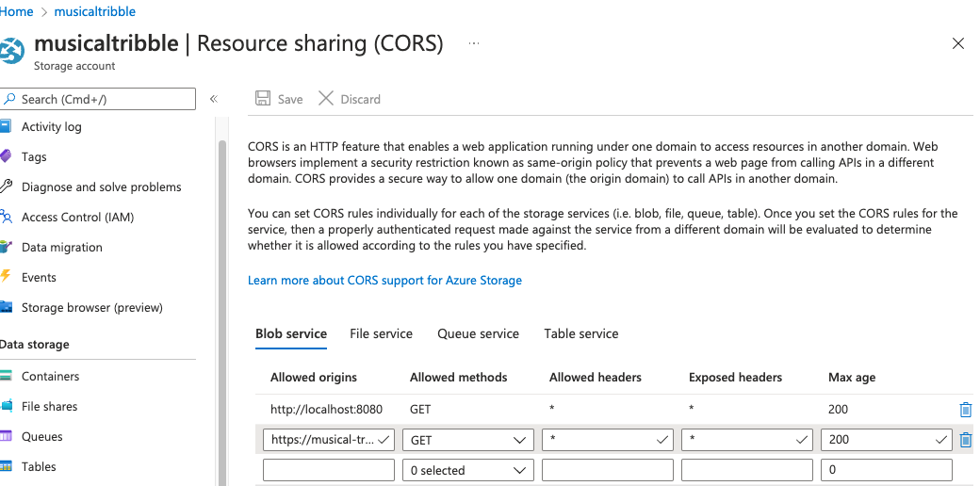
Task: Click the Data migration icon
Action: 5,247
